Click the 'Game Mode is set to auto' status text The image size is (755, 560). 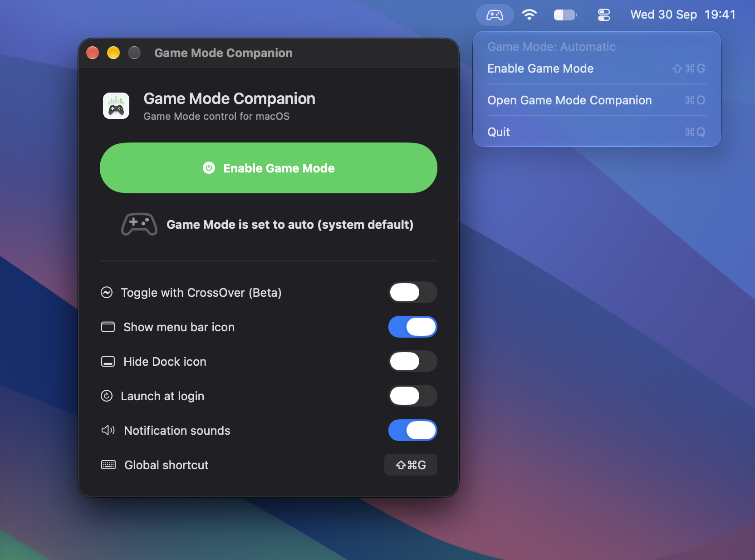point(290,225)
